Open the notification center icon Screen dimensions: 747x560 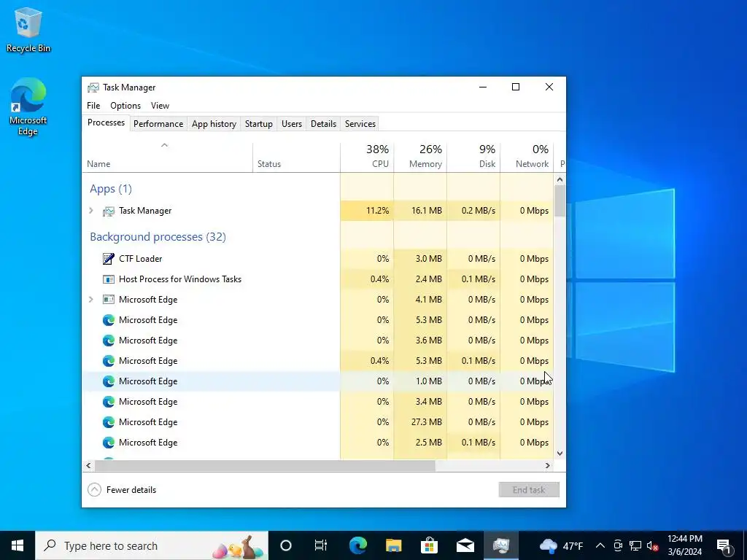pyautogui.click(x=724, y=545)
